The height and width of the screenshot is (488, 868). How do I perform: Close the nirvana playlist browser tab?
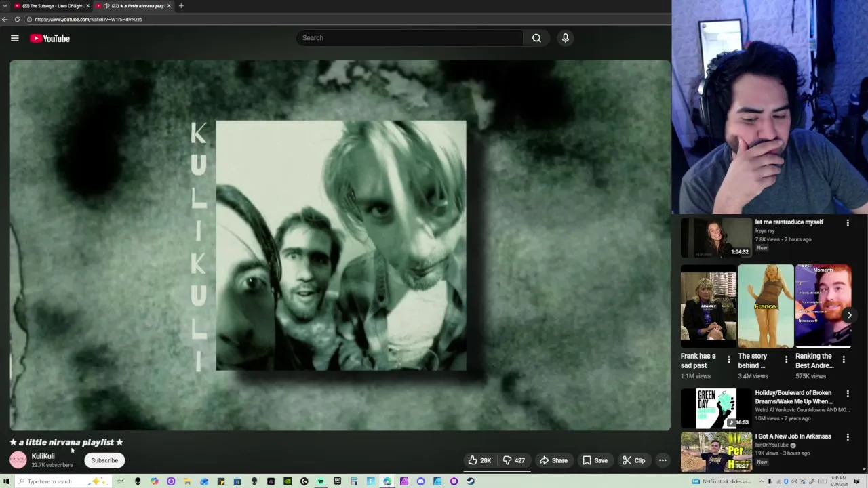169,6
